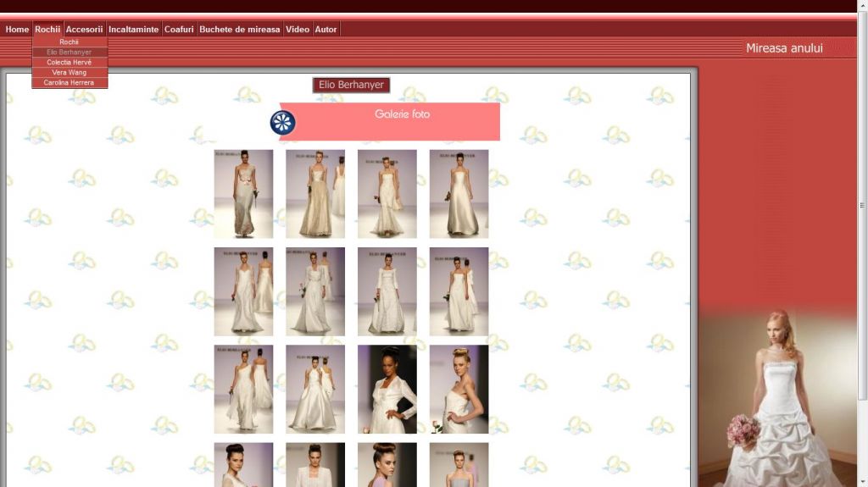Open the Home menu item
The height and width of the screenshot is (487, 868).
[x=17, y=30]
